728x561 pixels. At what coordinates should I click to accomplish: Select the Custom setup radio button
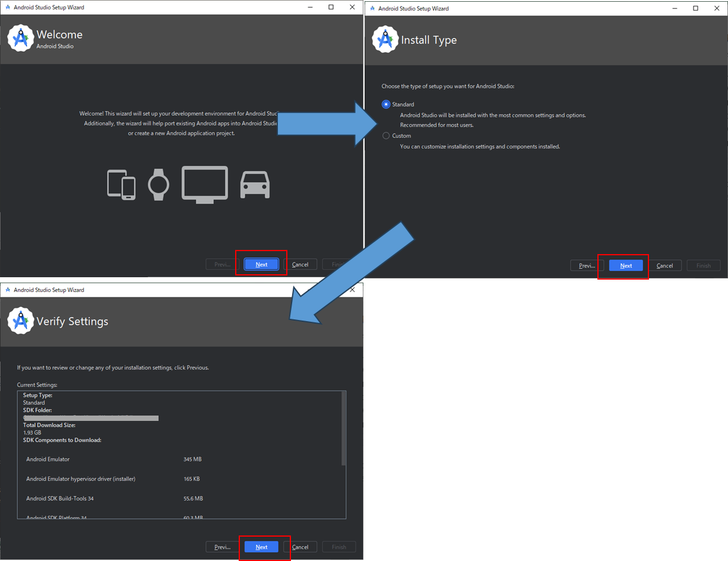click(386, 136)
